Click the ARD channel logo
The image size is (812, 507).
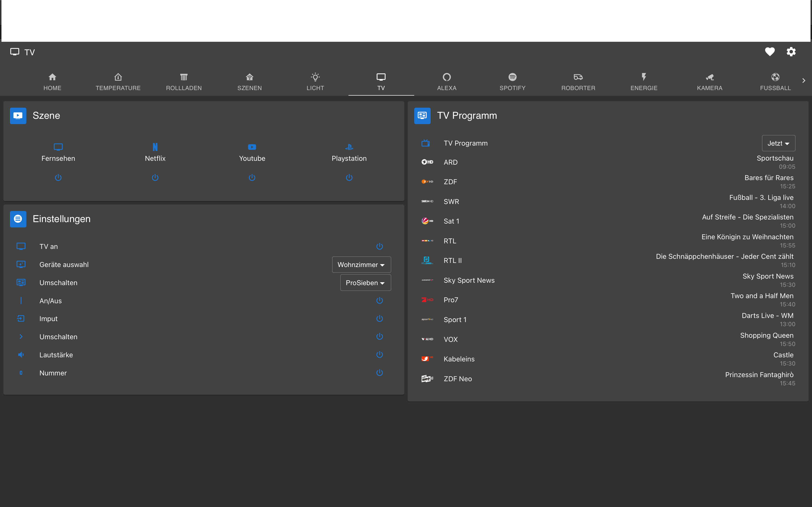tap(427, 162)
